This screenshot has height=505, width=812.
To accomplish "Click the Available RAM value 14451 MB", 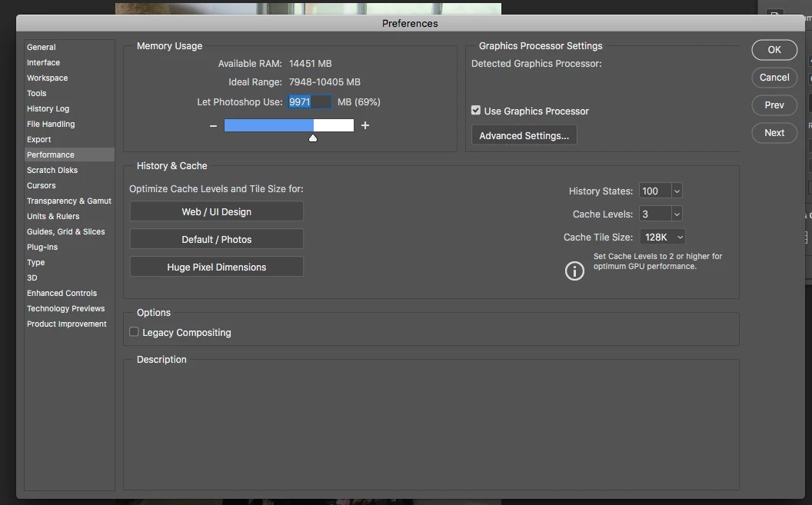I will coord(310,64).
